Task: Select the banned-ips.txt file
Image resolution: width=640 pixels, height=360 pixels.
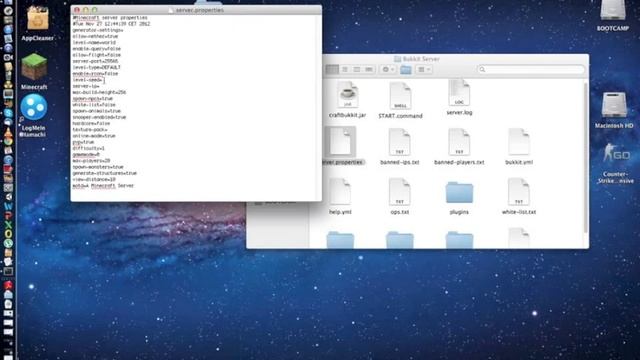Action: pos(400,147)
